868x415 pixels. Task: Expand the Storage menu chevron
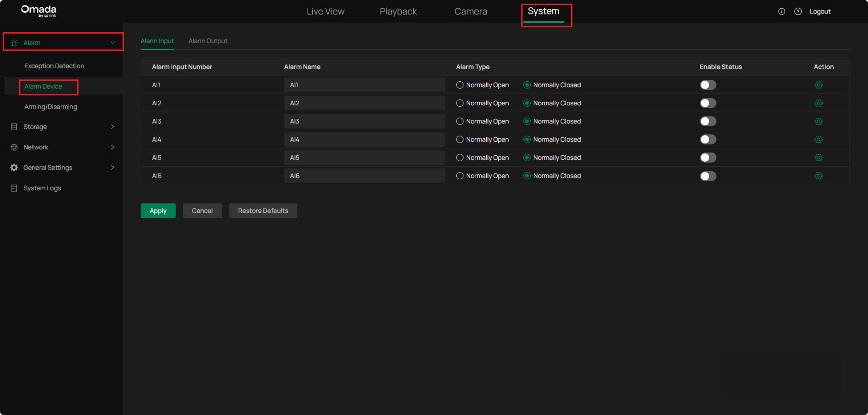tap(113, 127)
